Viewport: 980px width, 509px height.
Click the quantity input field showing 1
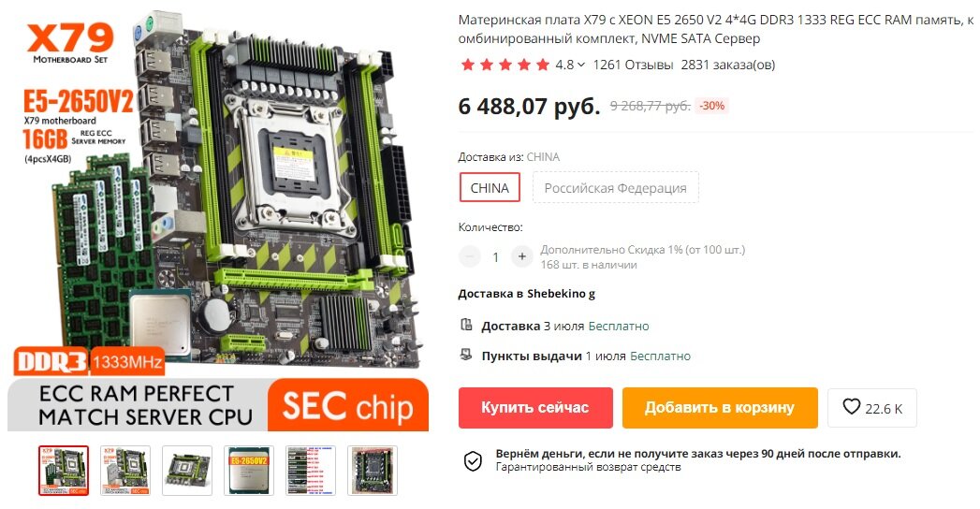(496, 256)
